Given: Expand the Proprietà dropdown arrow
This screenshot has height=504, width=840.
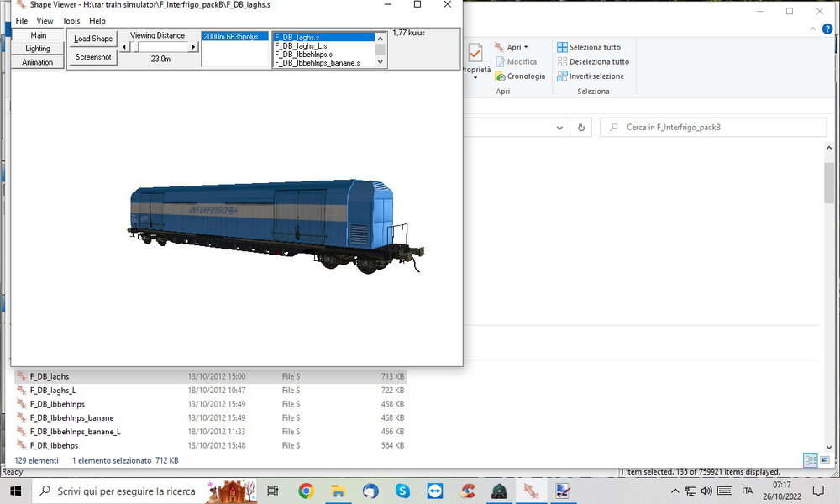Looking at the screenshot, I should [475, 77].
